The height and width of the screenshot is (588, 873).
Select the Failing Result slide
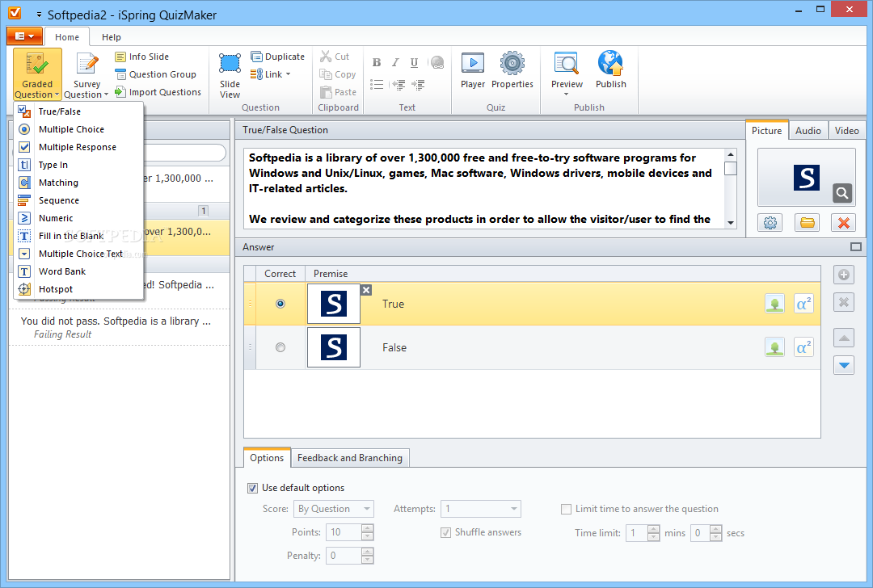pyautogui.click(x=119, y=327)
